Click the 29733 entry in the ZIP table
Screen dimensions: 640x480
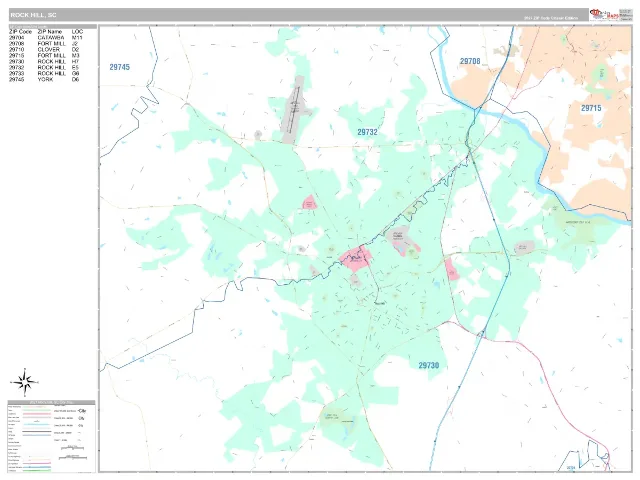pyautogui.click(x=16, y=73)
